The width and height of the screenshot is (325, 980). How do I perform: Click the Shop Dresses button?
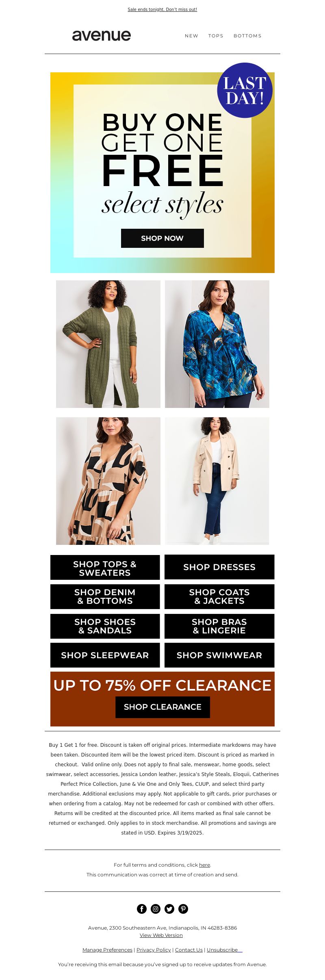coord(219,567)
